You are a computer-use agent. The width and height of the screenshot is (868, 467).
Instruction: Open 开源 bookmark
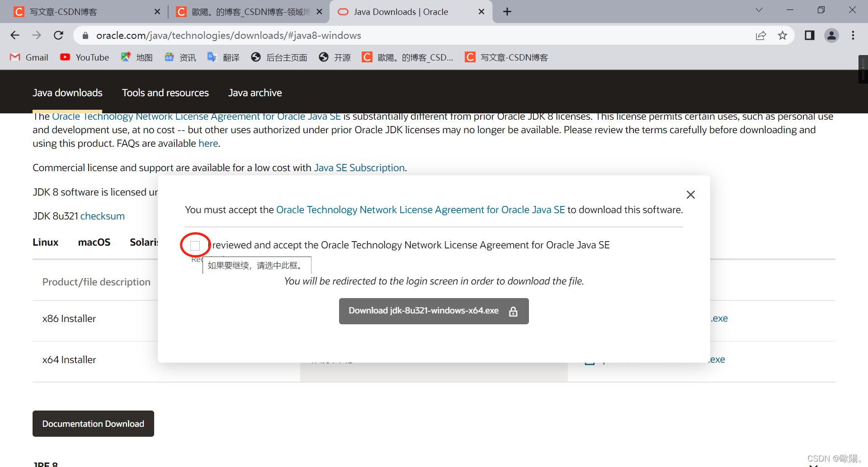[335, 57]
